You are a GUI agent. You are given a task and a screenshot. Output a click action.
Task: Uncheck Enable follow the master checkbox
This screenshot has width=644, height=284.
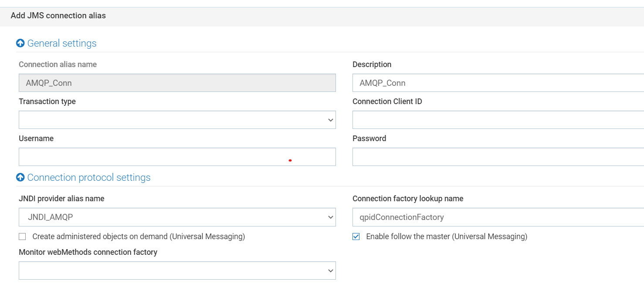pos(356,237)
